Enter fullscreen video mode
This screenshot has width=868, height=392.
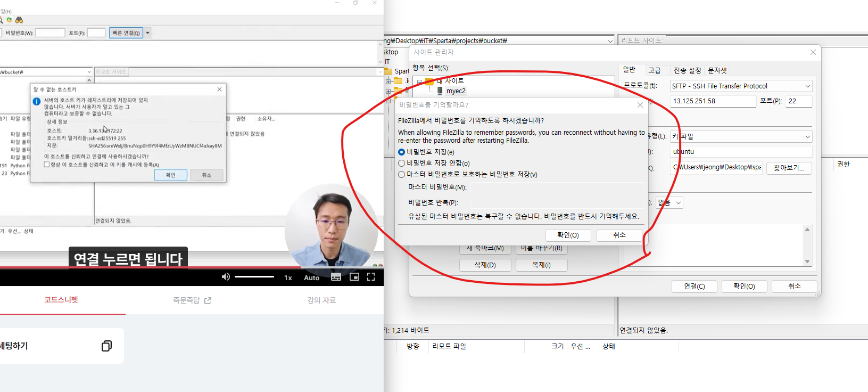pyautogui.click(x=371, y=277)
